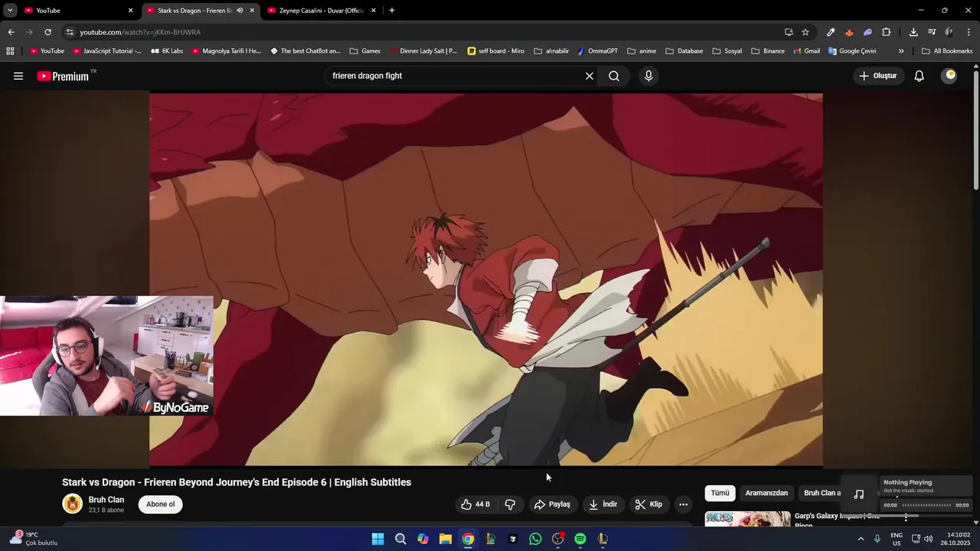Screen dimensions: 980x551
Task: Open the anime bookmark folder
Action: (x=642, y=51)
